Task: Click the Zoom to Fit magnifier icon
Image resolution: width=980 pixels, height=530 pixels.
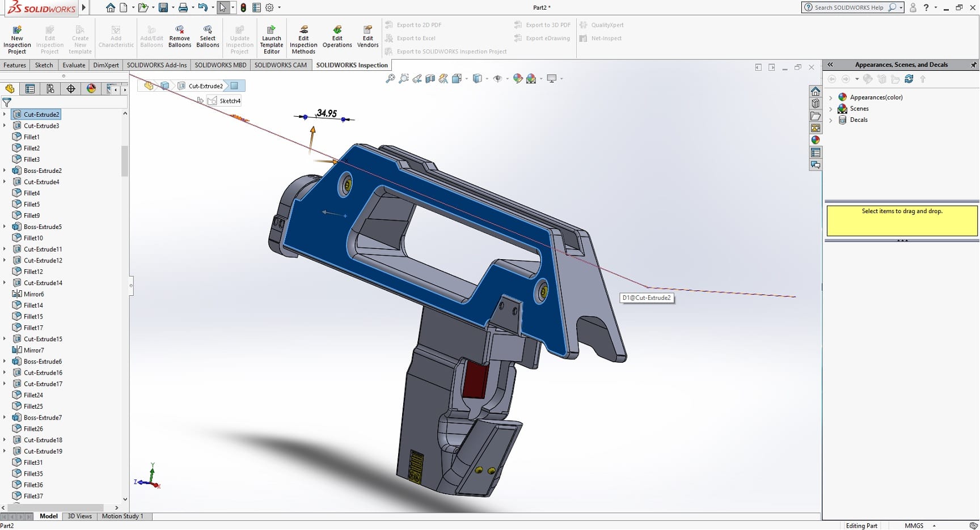Action: (390, 79)
